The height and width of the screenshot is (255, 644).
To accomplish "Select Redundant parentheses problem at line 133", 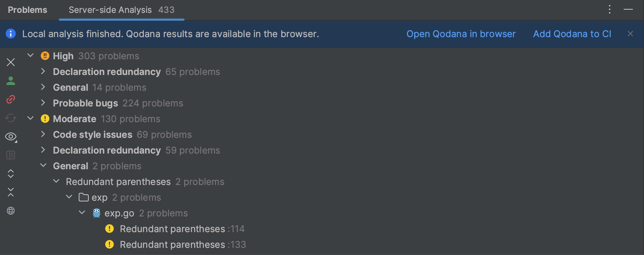I will tap(182, 245).
